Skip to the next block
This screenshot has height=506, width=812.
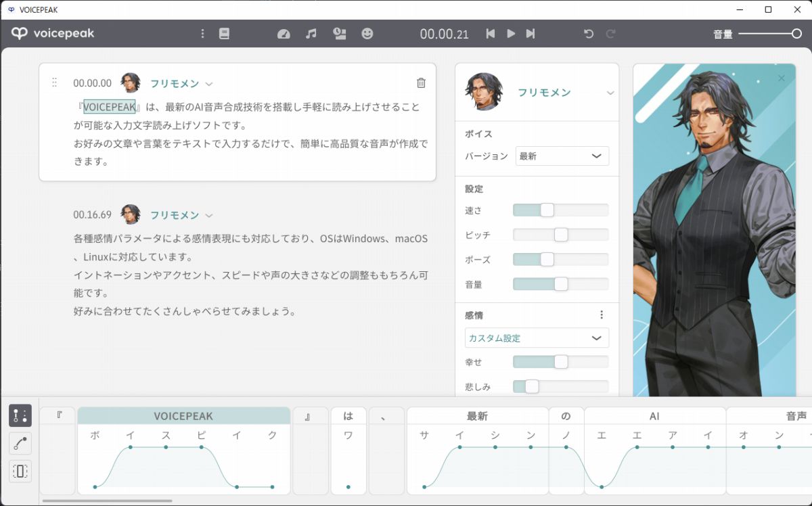pos(531,34)
